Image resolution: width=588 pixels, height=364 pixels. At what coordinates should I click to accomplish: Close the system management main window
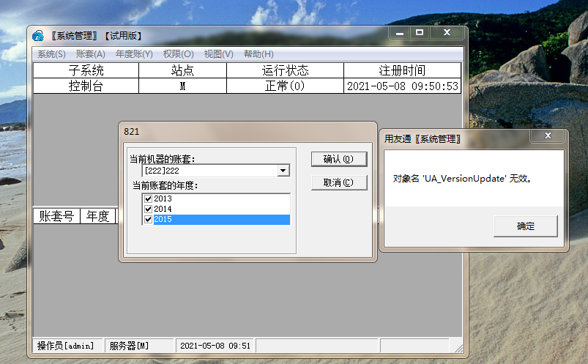click(447, 33)
